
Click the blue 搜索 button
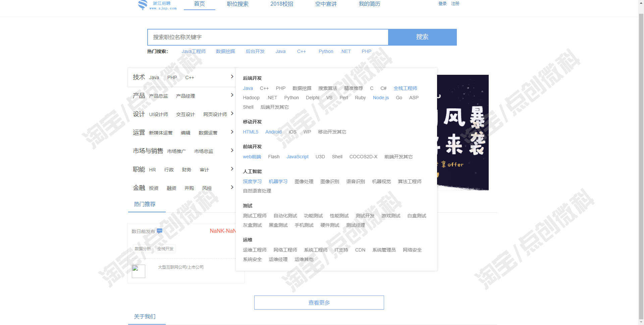point(422,37)
